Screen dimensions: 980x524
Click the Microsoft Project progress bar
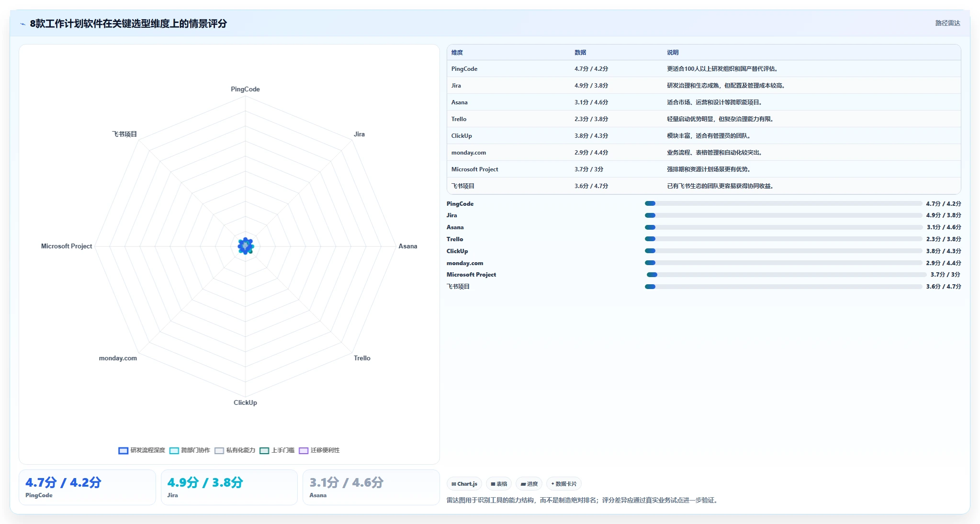click(x=787, y=275)
